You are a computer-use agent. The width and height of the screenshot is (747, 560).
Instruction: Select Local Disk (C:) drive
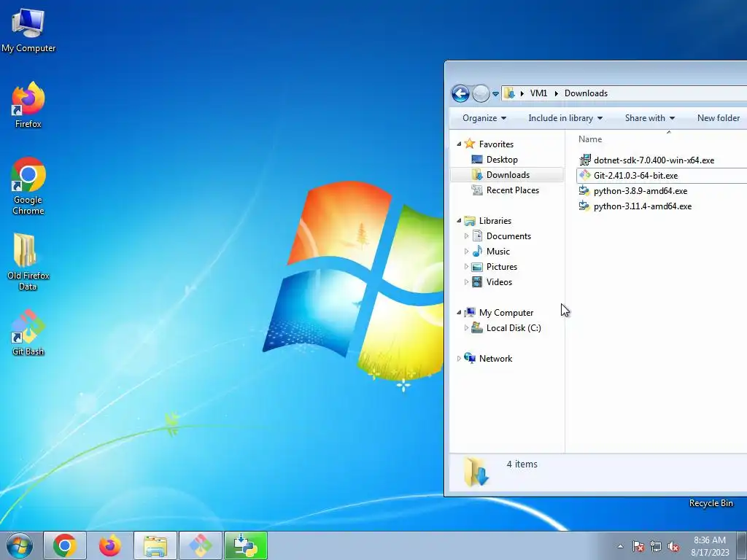coord(514,327)
